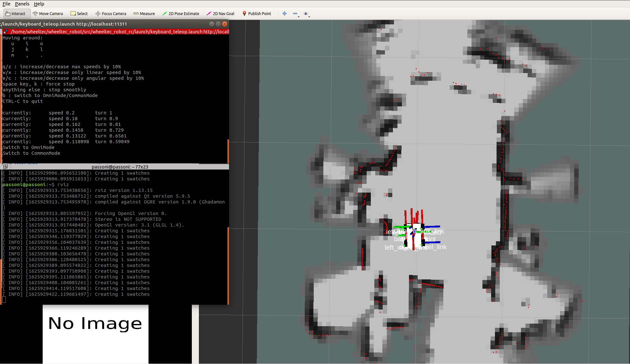Open the eye icon view options dropdown
The image size is (630, 364).
306,14
